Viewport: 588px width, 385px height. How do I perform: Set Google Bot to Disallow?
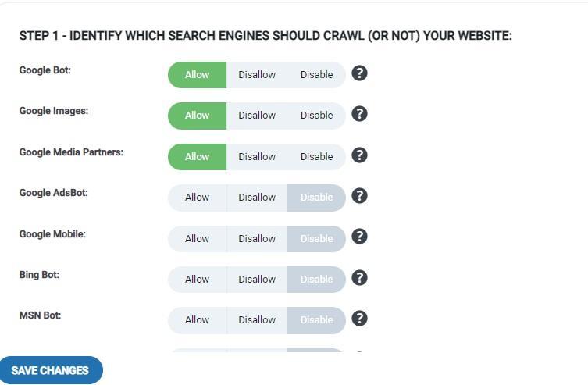click(x=257, y=75)
